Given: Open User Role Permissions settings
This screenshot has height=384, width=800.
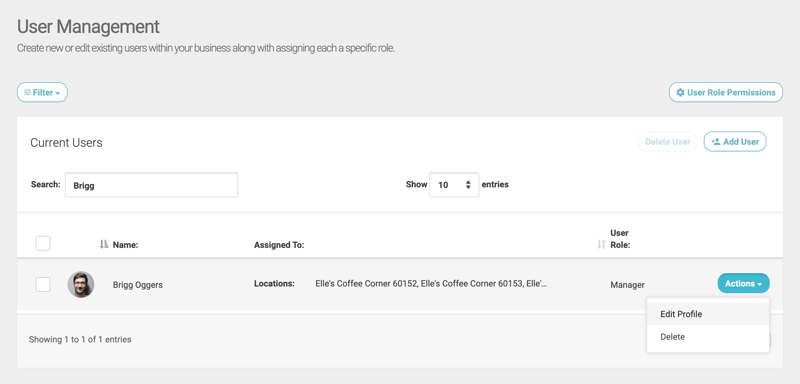Looking at the screenshot, I should (x=726, y=92).
